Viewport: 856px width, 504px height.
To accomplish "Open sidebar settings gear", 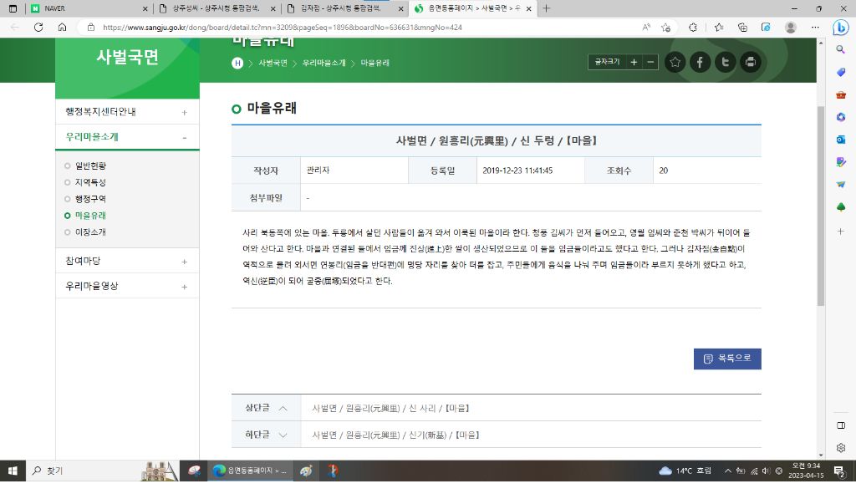I will point(841,448).
